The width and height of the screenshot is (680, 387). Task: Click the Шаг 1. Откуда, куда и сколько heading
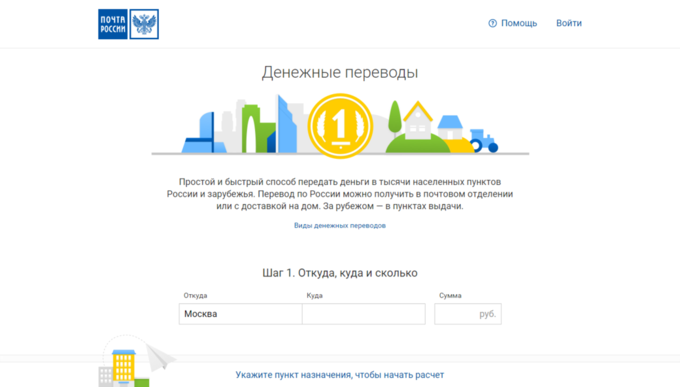click(x=340, y=273)
